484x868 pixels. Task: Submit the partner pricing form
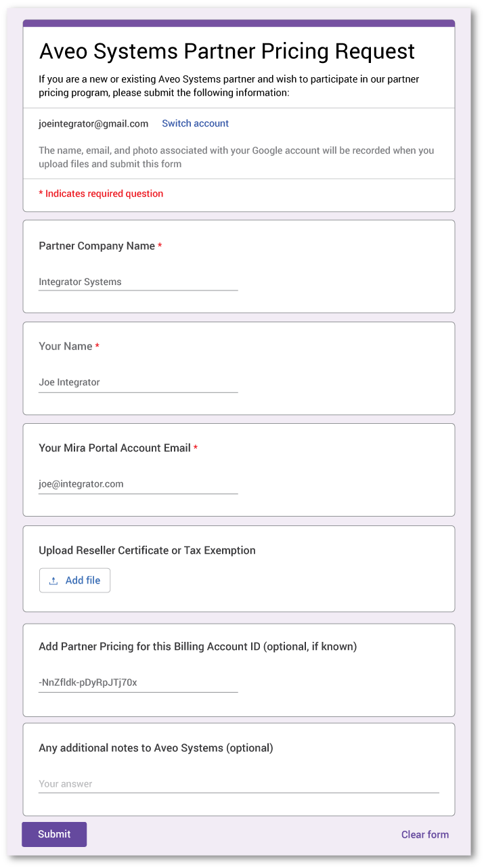pos(54,834)
